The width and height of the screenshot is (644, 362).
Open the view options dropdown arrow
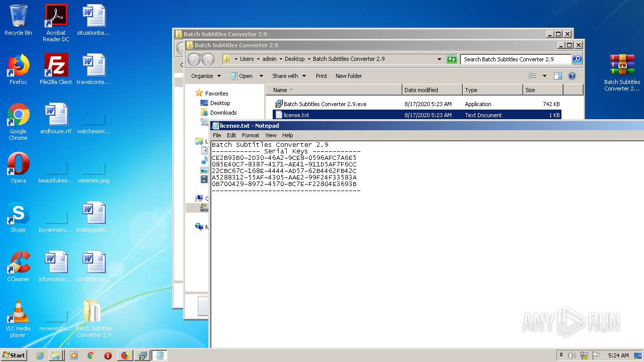544,76
